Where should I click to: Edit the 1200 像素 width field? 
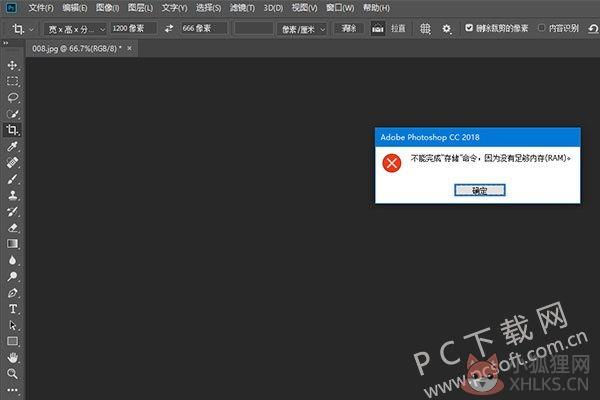coord(134,28)
